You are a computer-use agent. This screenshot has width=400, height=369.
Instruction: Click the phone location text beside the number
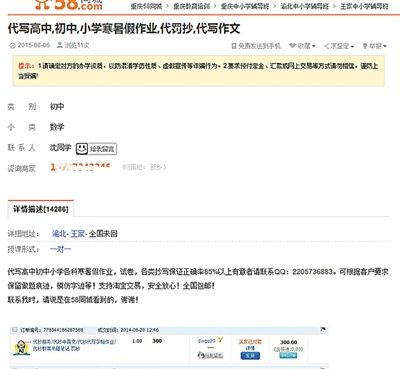pos(144,167)
